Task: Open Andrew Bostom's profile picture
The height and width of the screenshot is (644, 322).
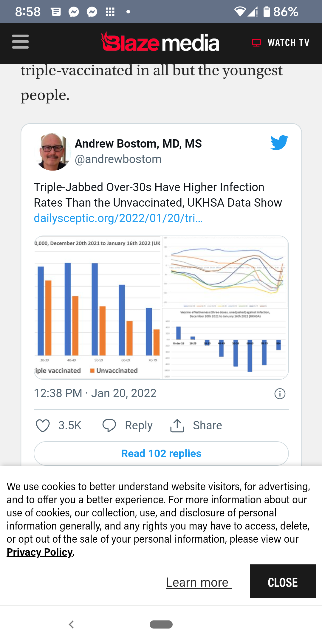Action: click(x=53, y=152)
